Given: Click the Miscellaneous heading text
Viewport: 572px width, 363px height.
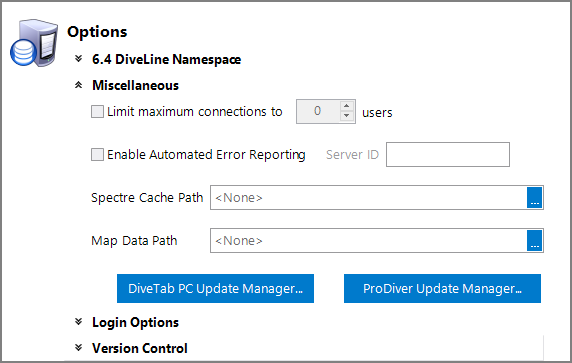Looking at the screenshot, I should (135, 85).
